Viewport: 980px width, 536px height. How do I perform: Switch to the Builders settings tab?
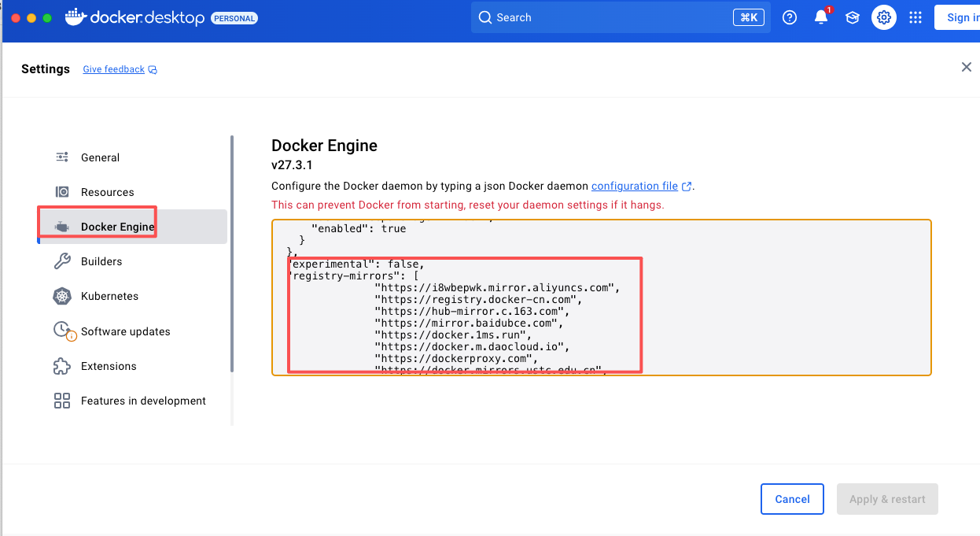[x=132, y=261]
